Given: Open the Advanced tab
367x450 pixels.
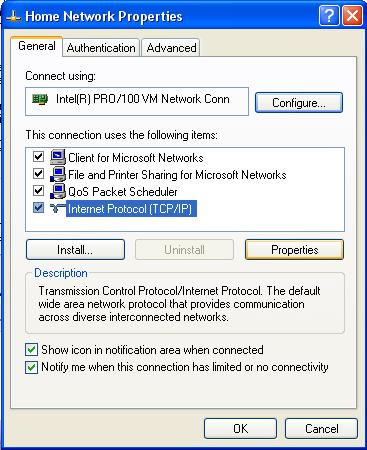Looking at the screenshot, I should 171,48.
